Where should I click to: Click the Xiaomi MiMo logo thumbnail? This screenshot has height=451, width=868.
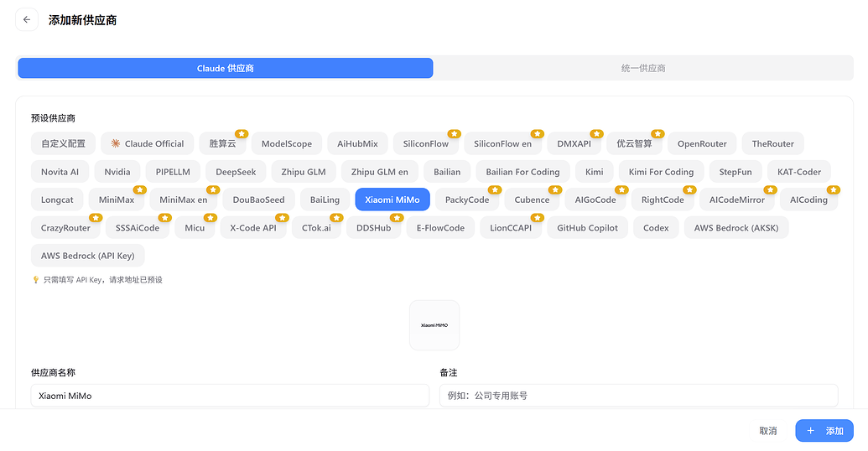point(434,325)
